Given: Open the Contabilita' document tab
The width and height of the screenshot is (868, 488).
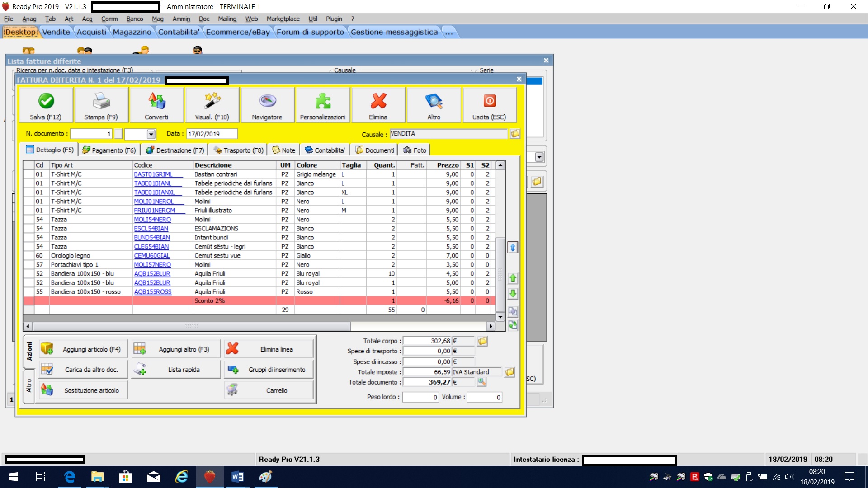Looking at the screenshot, I should pos(325,150).
